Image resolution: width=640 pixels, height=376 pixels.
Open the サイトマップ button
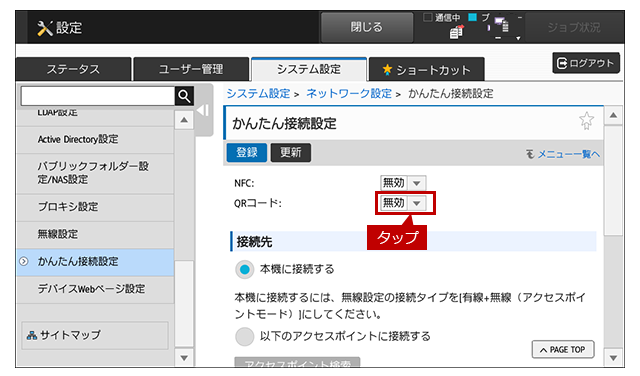tap(95, 336)
